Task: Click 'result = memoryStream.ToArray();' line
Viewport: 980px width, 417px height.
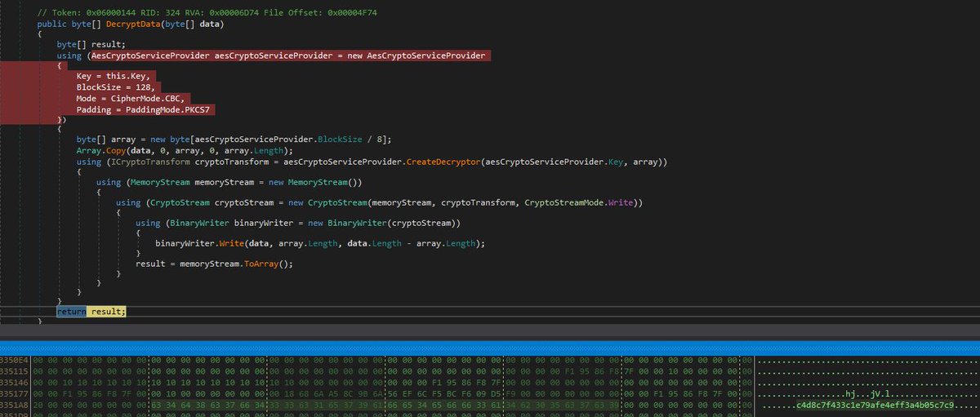Action: coord(214,264)
